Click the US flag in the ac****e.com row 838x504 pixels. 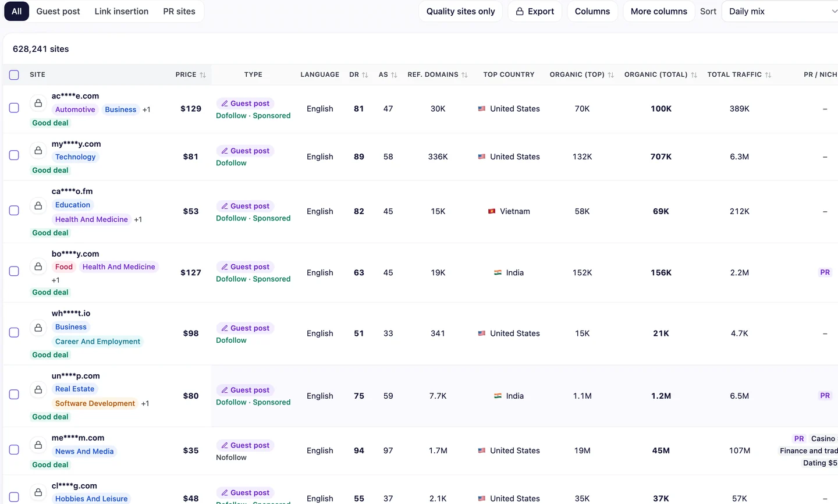click(x=482, y=109)
